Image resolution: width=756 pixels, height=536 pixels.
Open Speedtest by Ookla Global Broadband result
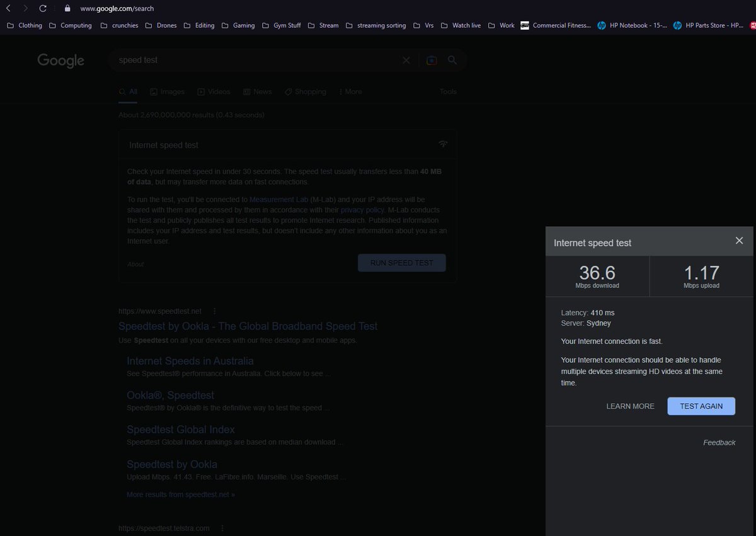(248, 326)
